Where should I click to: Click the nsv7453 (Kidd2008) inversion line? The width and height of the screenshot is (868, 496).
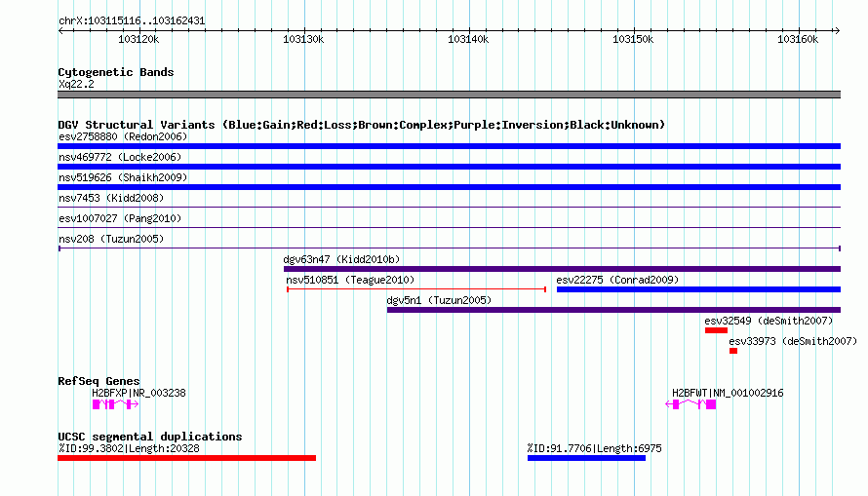click(449, 208)
